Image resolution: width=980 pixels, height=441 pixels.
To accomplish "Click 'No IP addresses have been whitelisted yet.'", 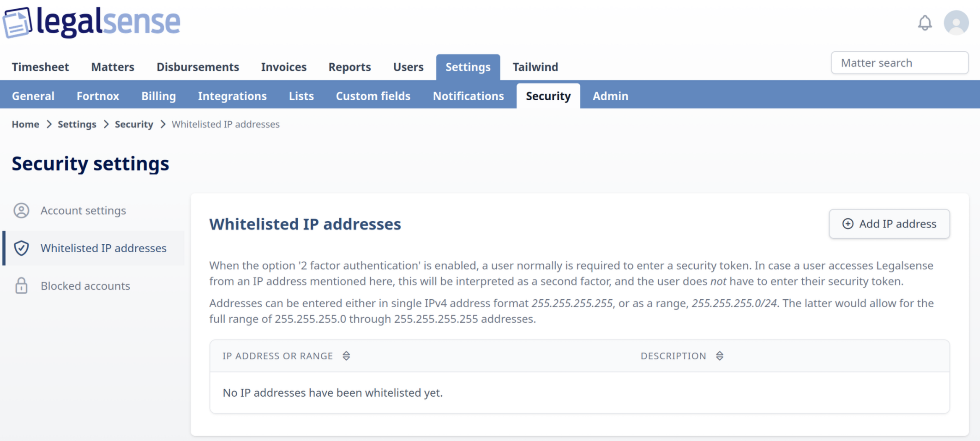I will (x=332, y=393).
